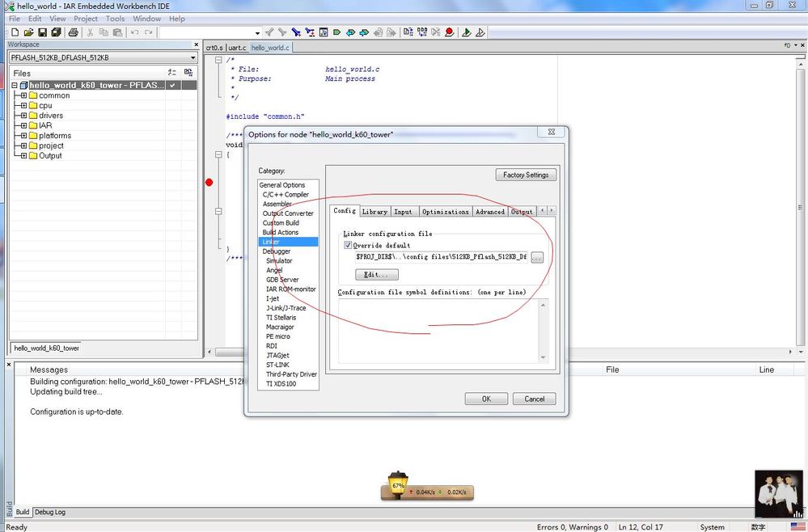Viewport: 808px width, 532px height.
Task: Expand the common folder
Action: click(x=23, y=95)
